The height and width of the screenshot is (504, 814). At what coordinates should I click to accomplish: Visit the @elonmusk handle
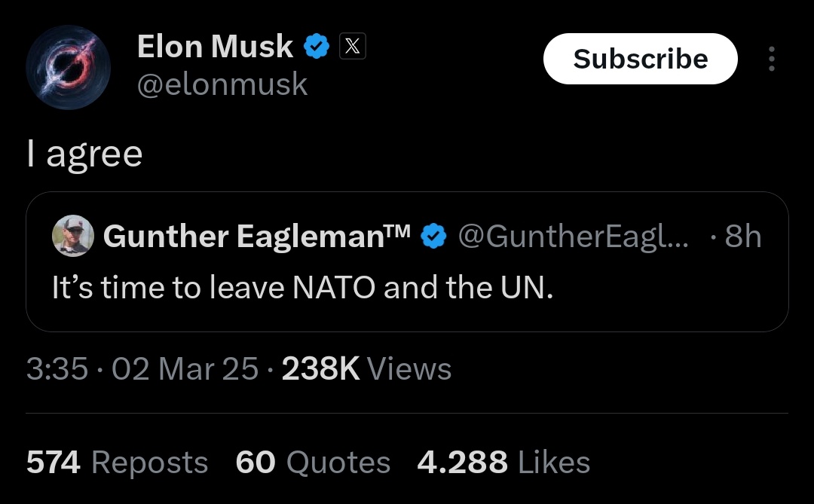(222, 84)
